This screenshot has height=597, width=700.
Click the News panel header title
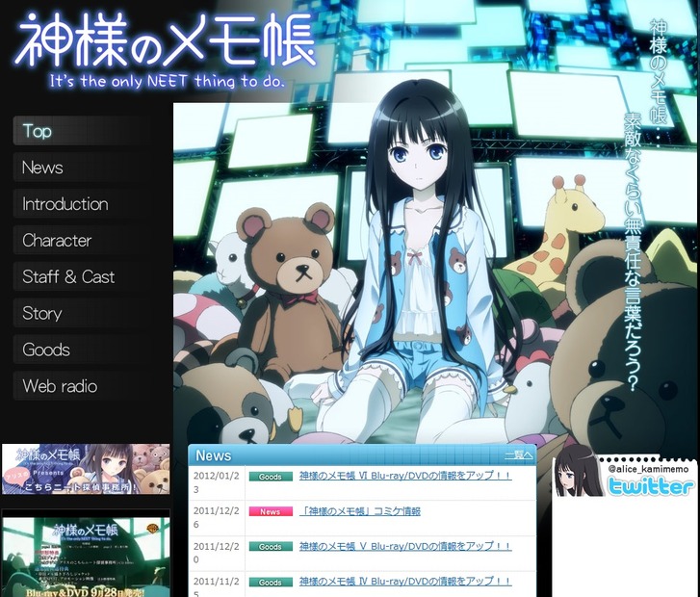(x=214, y=455)
